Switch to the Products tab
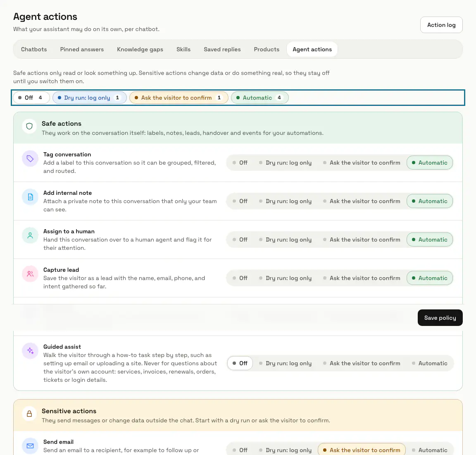The image size is (476, 455). click(x=267, y=49)
